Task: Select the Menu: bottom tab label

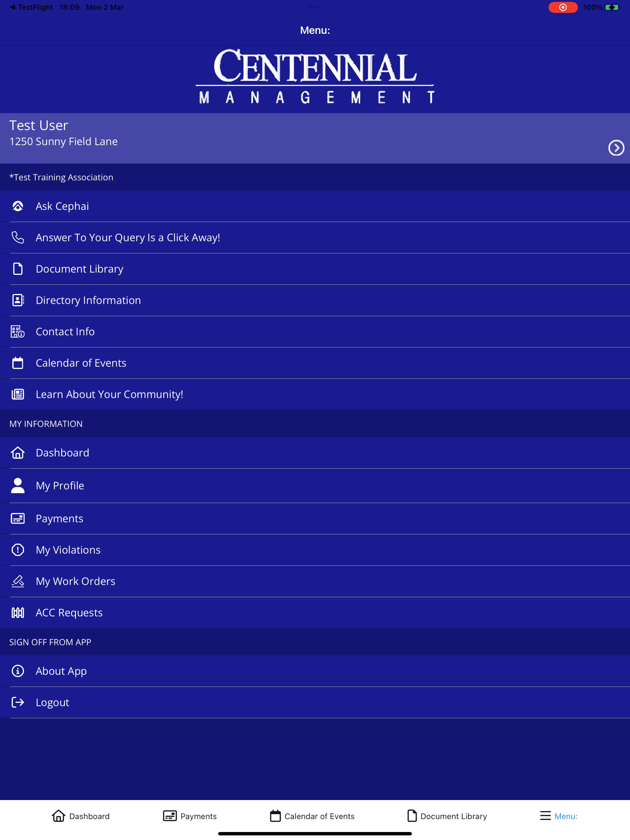Action: [566, 816]
